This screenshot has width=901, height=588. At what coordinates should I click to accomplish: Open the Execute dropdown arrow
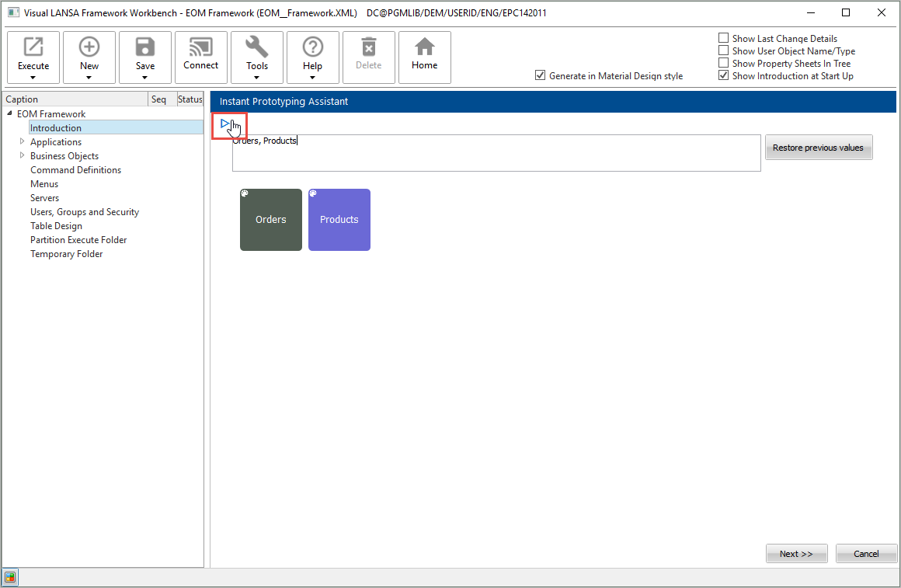click(33, 78)
